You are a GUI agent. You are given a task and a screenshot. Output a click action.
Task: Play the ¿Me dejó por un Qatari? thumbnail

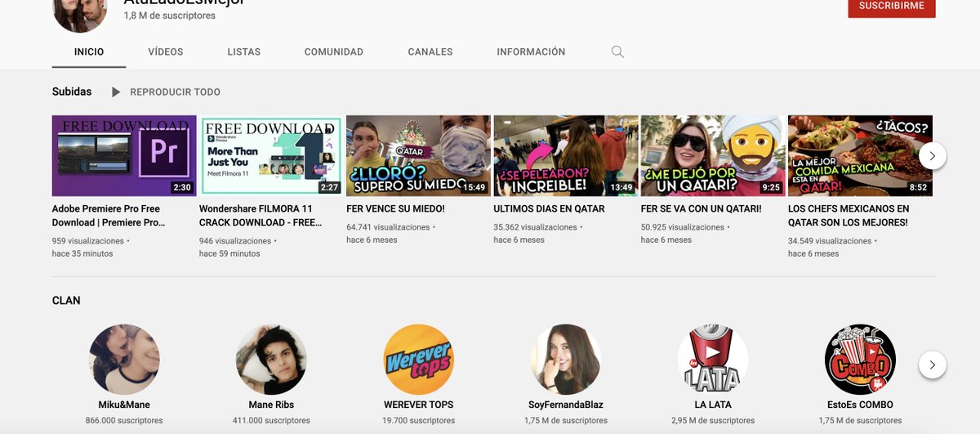pyautogui.click(x=713, y=155)
